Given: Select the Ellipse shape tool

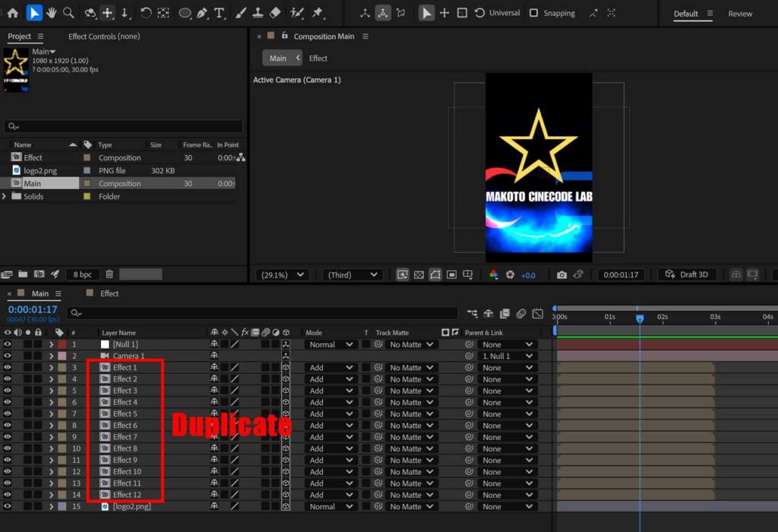Looking at the screenshot, I should click(185, 13).
